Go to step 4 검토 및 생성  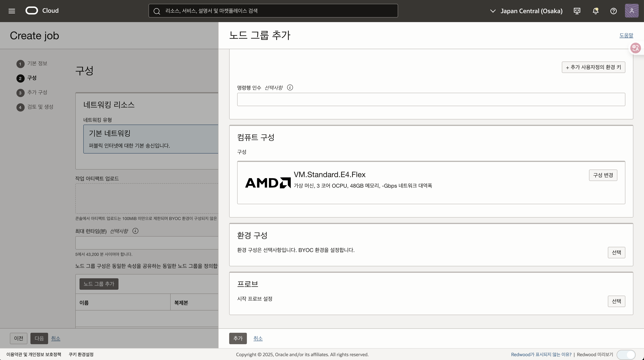click(x=40, y=107)
